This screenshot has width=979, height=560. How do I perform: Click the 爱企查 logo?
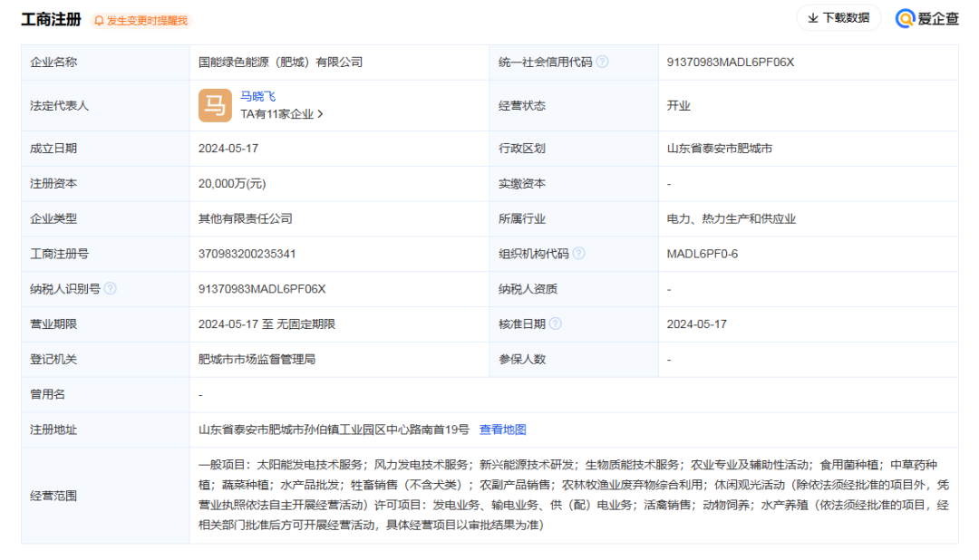coord(927,18)
